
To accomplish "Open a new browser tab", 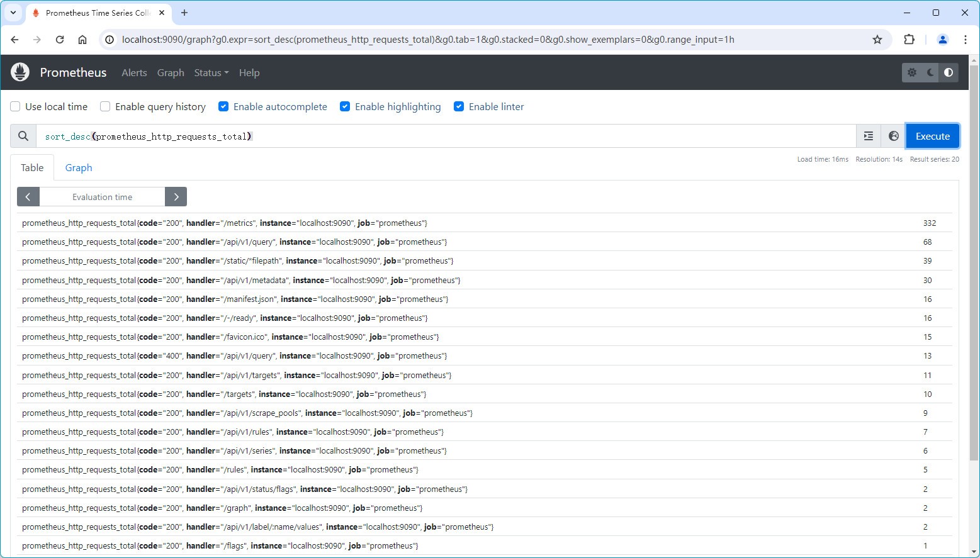I will click(184, 13).
